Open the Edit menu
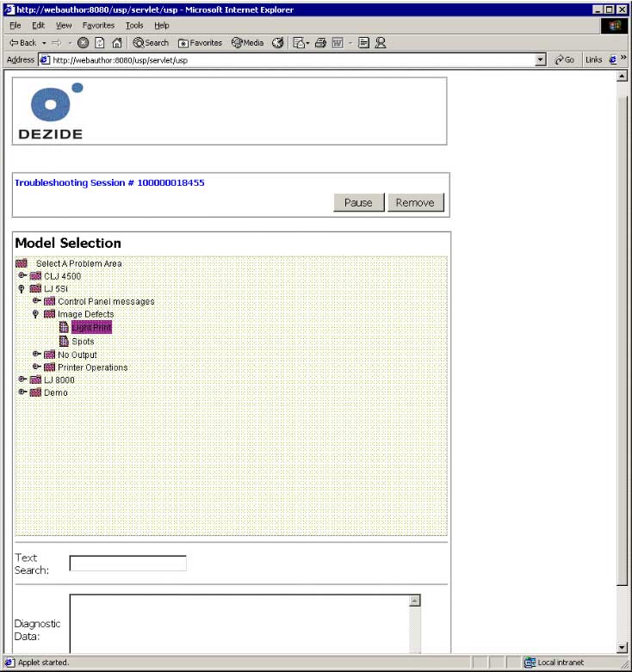Image resolution: width=632 pixels, height=672 pixels. point(38,26)
